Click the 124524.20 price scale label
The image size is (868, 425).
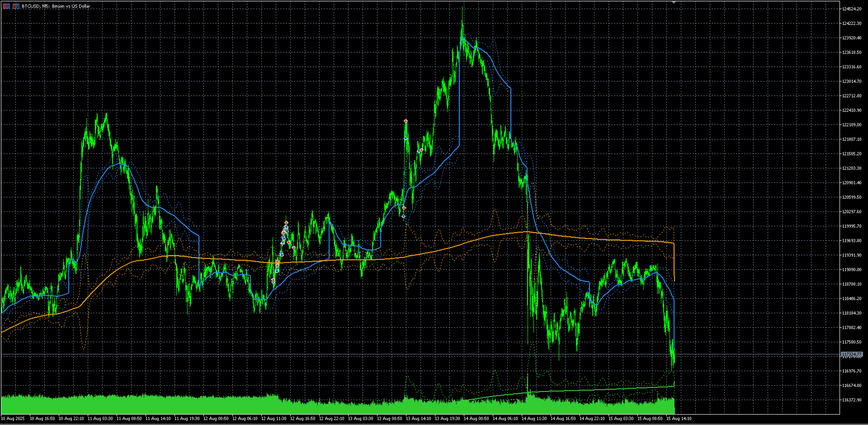click(852, 9)
